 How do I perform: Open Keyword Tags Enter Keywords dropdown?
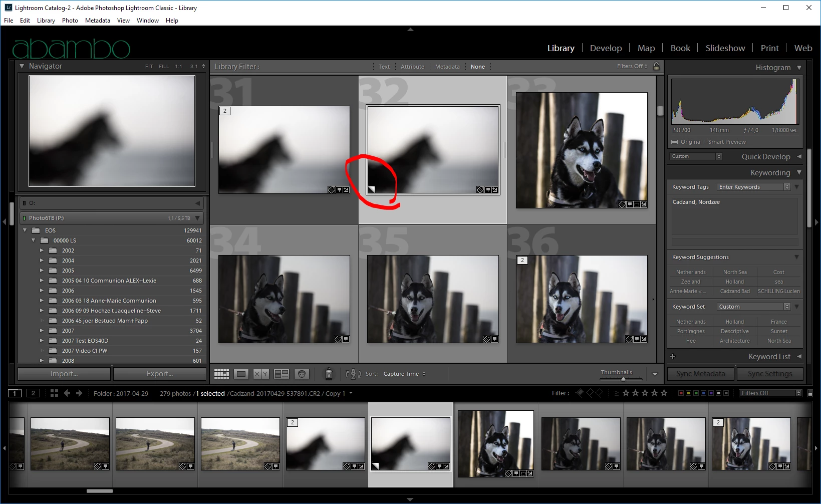tap(754, 187)
